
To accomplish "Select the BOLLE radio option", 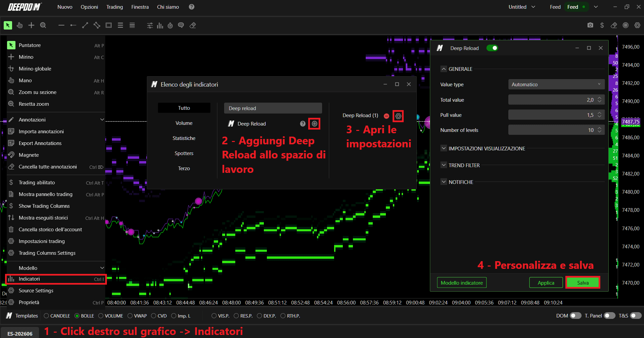I will tap(77, 316).
